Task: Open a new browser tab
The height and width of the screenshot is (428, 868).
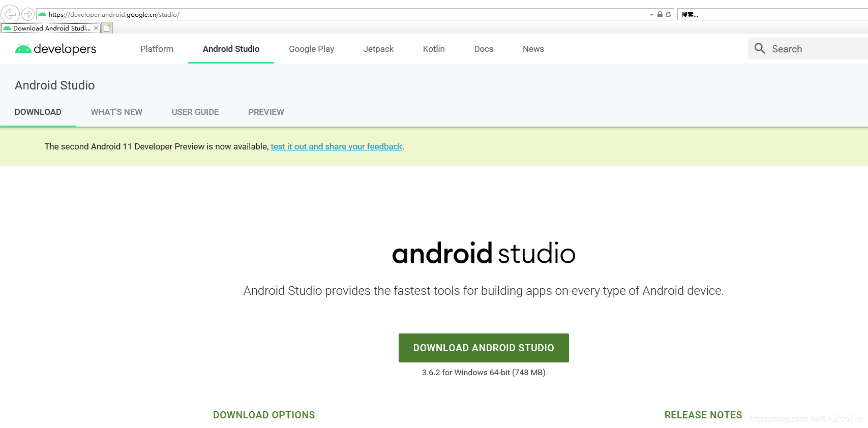Action: [107, 28]
